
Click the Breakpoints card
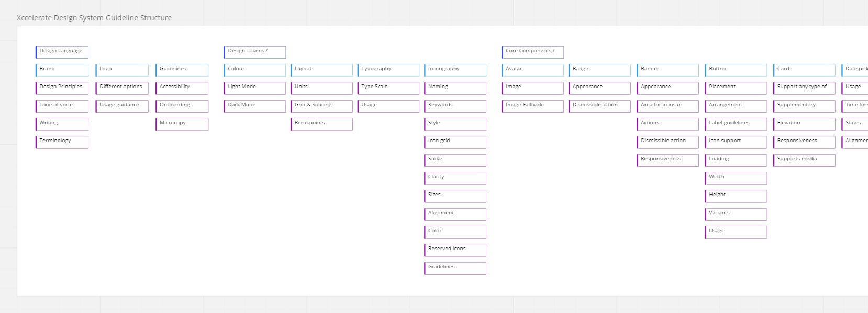tap(321, 124)
